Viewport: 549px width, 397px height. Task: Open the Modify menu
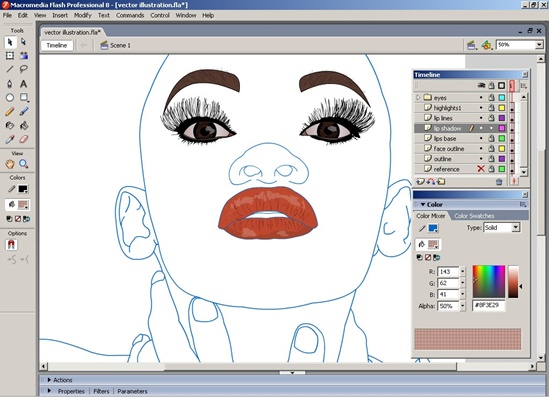(x=83, y=15)
